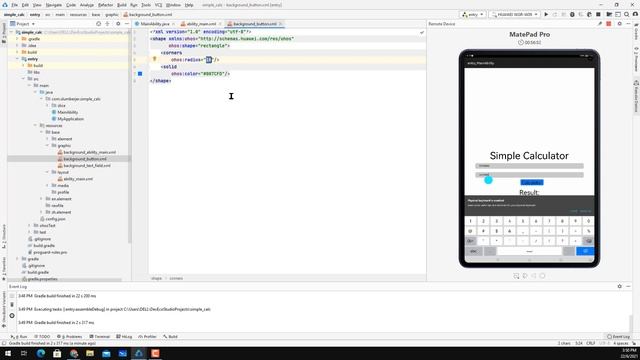Collapse the layout folder node
This screenshot has height=360, width=640.
(x=47, y=172)
